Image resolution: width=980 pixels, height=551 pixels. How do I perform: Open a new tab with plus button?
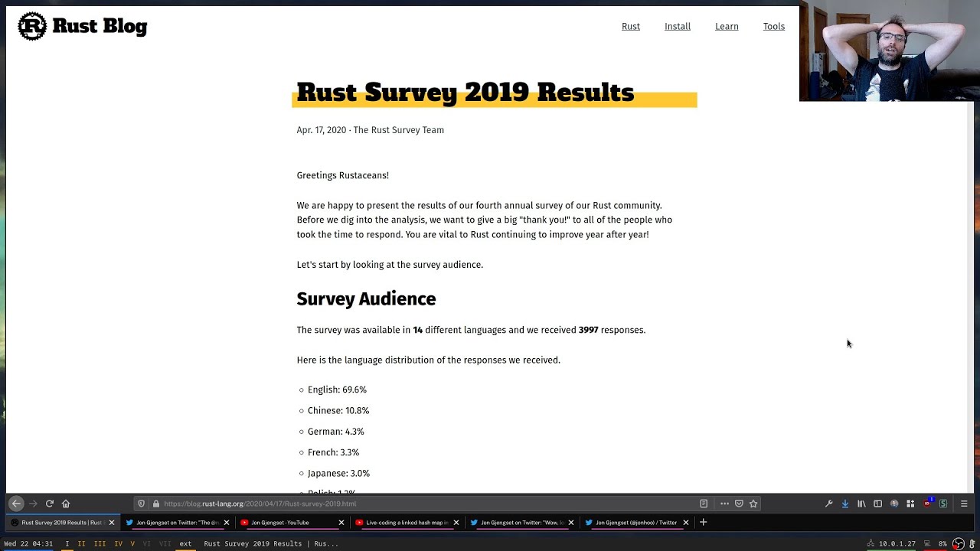[x=703, y=523]
